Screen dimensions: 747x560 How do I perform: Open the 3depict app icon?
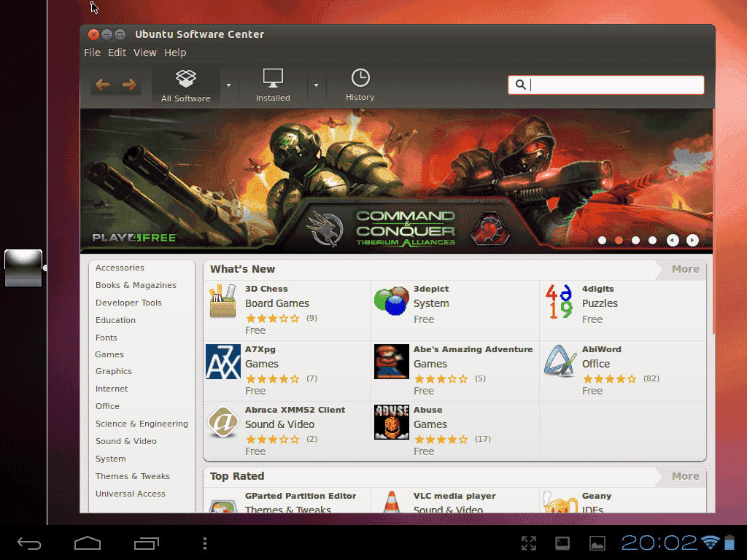pos(392,301)
